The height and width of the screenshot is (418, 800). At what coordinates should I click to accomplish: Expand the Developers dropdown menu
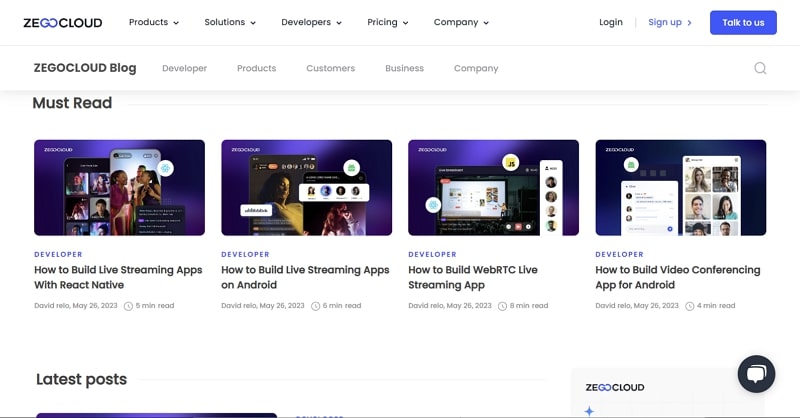pos(311,22)
